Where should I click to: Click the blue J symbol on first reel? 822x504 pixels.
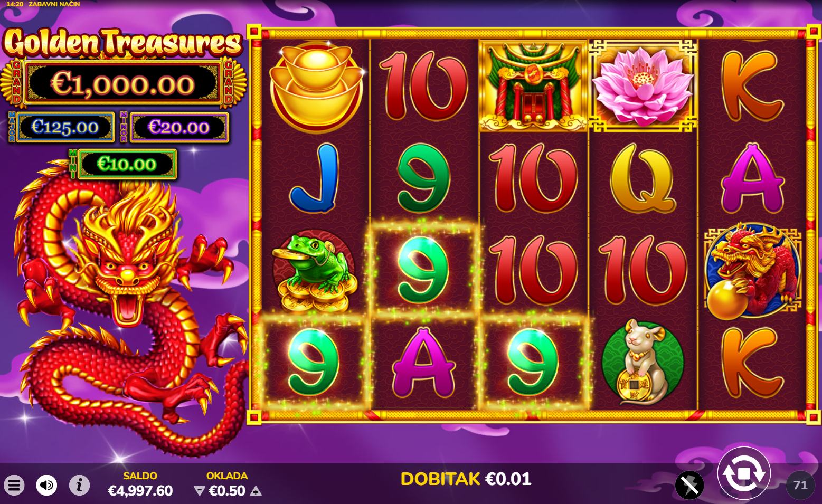315,178
